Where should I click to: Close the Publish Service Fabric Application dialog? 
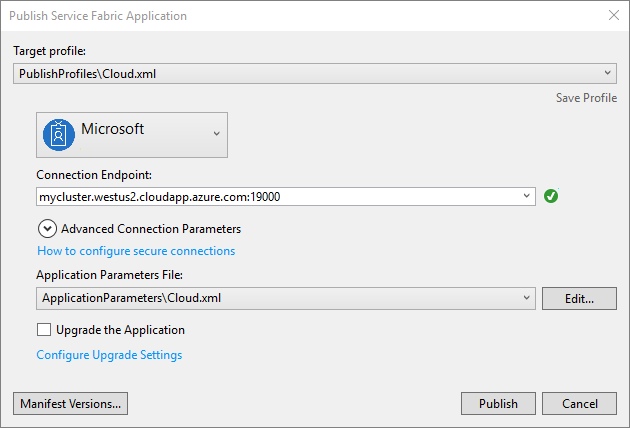point(612,16)
